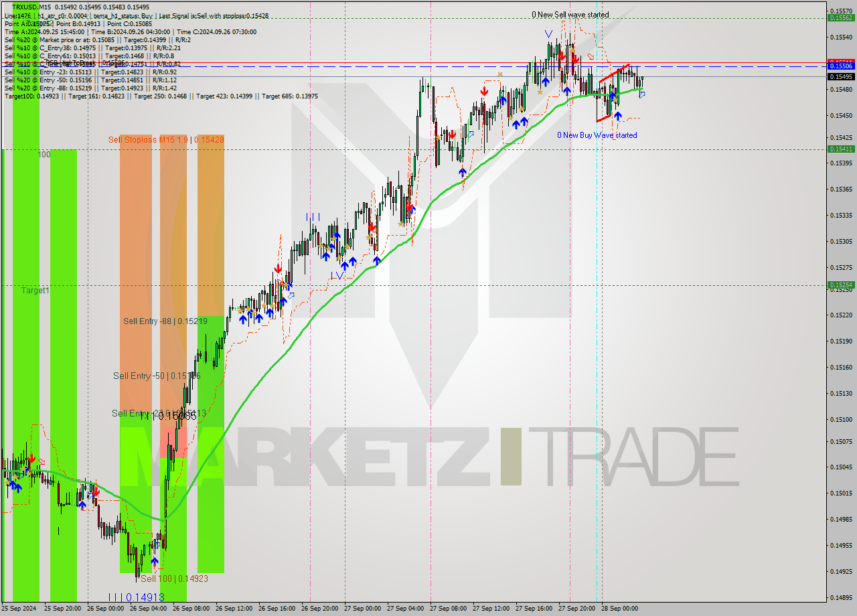This screenshot has height=616, width=857.
Task: Select the lower red channel trendline
Action: pyautogui.click(x=604, y=118)
